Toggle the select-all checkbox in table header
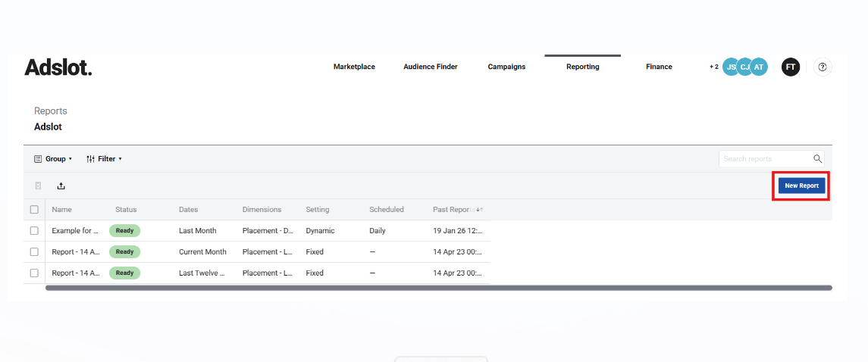The width and height of the screenshot is (868, 362). point(34,210)
